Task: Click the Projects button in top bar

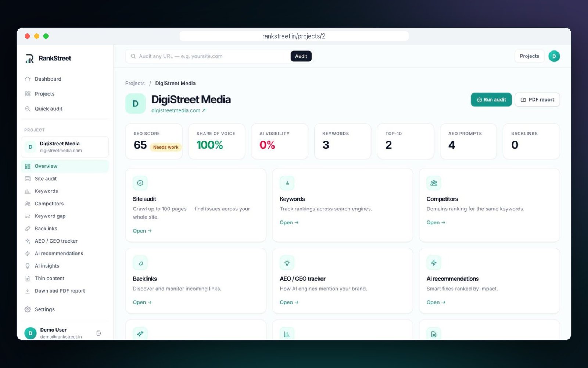Action: pos(529,56)
